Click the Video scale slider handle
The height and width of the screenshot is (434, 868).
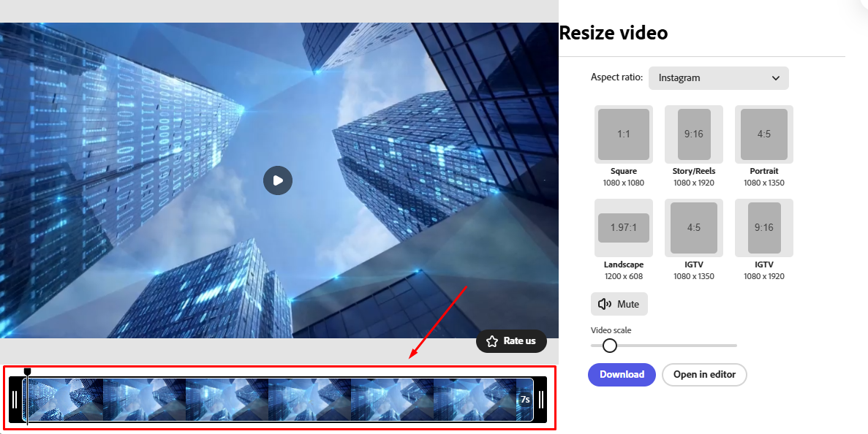tap(609, 346)
